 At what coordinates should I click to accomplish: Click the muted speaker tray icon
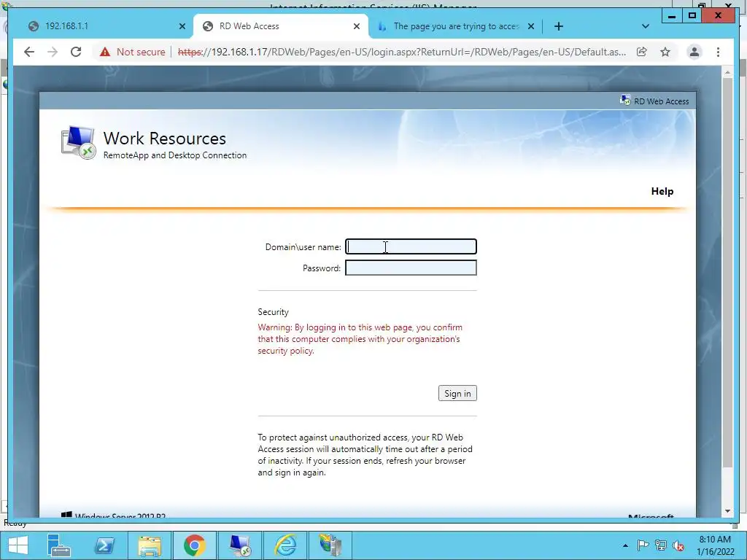pos(678,545)
